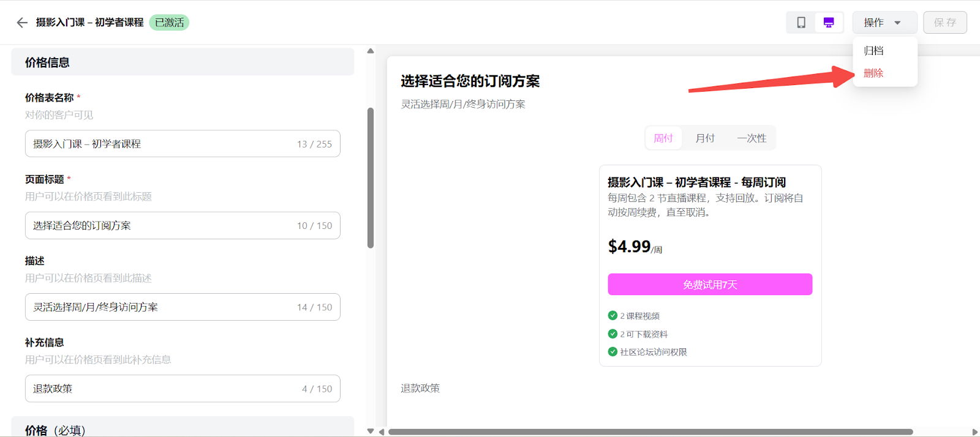This screenshot has height=437, width=980.
Task: Click scroll-right arrow in preview pane
Action: click(974, 432)
